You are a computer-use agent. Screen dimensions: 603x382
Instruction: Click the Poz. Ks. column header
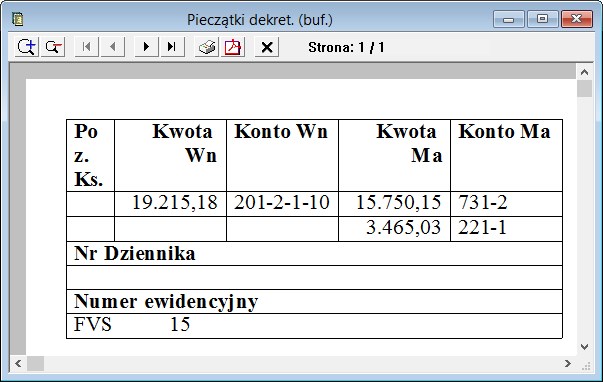[x=89, y=155]
